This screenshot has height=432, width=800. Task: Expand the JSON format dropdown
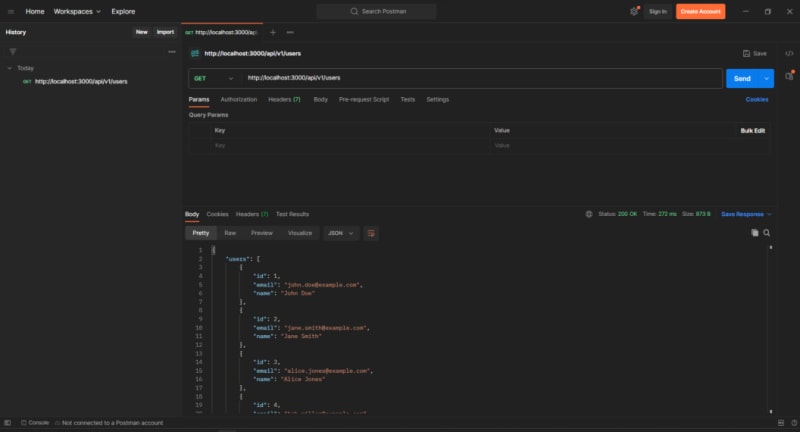click(x=341, y=233)
